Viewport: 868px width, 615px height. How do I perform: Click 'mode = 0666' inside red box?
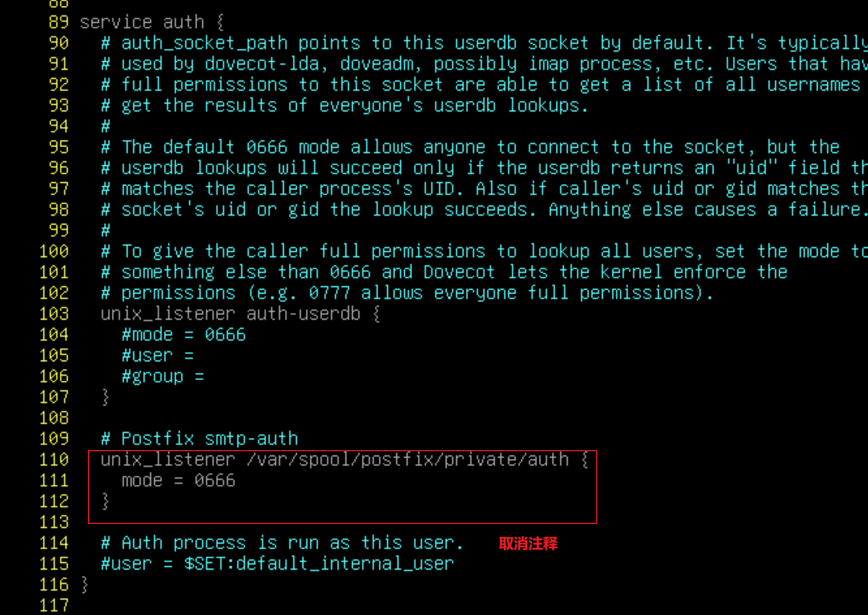pyautogui.click(x=178, y=481)
